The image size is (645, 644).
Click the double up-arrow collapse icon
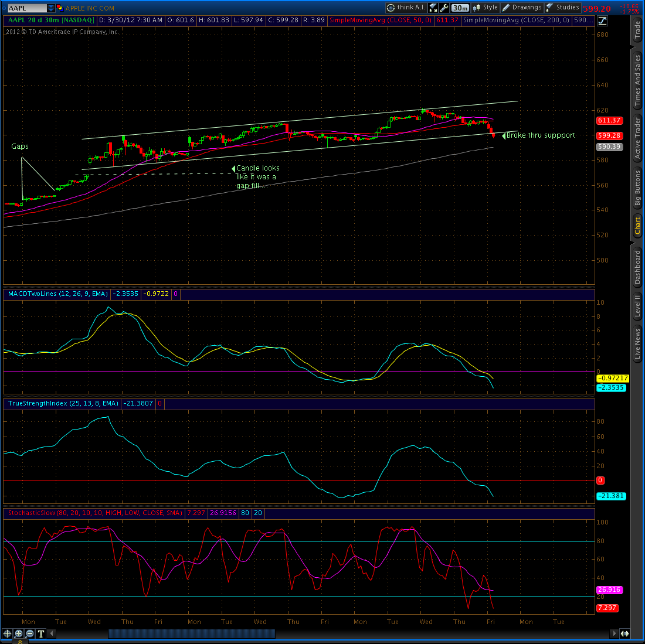coord(20,641)
